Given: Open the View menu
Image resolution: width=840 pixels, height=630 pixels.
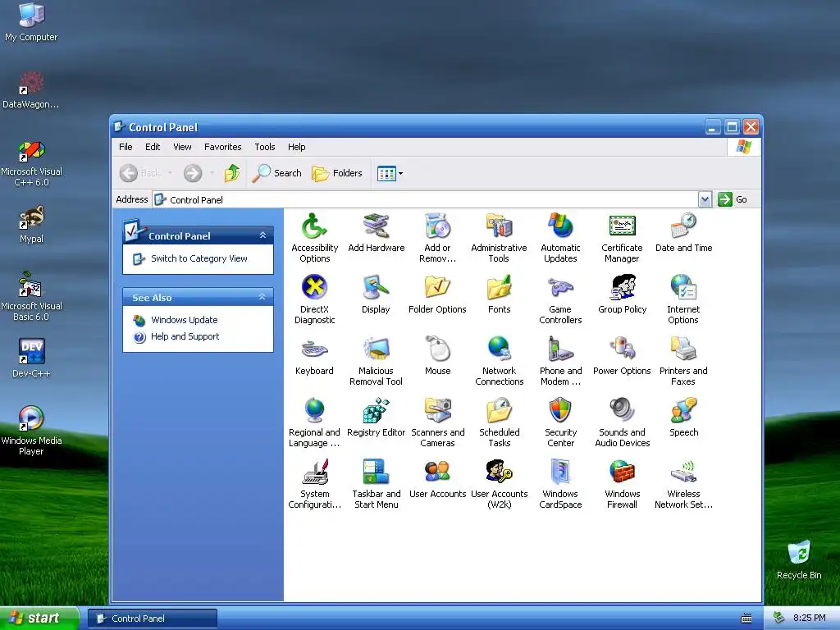Looking at the screenshot, I should click(182, 147).
